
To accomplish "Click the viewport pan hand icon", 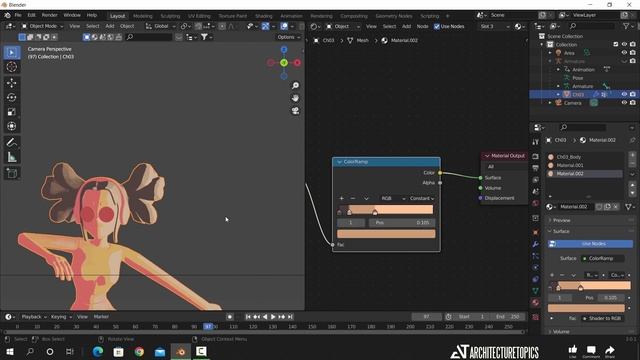I will (x=295, y=98).
